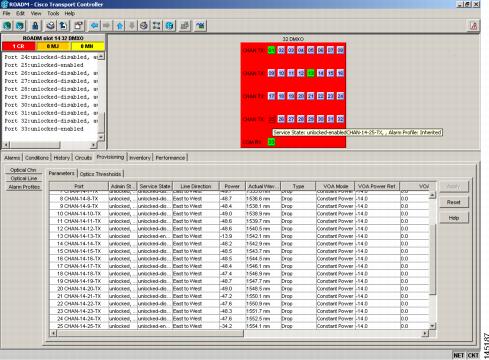Click the port list's scroll up arrow

tap(101, 56)
